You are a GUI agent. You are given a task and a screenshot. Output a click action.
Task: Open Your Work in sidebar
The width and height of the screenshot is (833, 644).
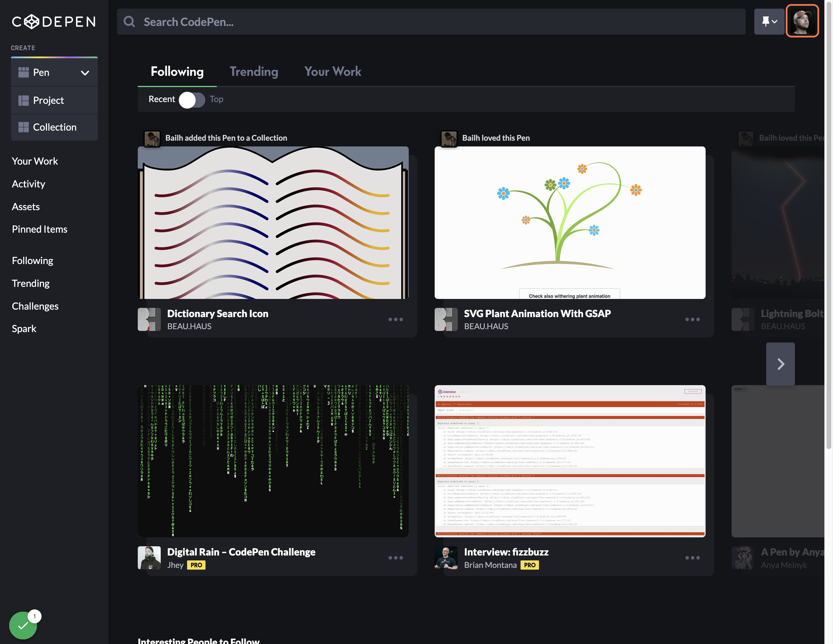35,161
